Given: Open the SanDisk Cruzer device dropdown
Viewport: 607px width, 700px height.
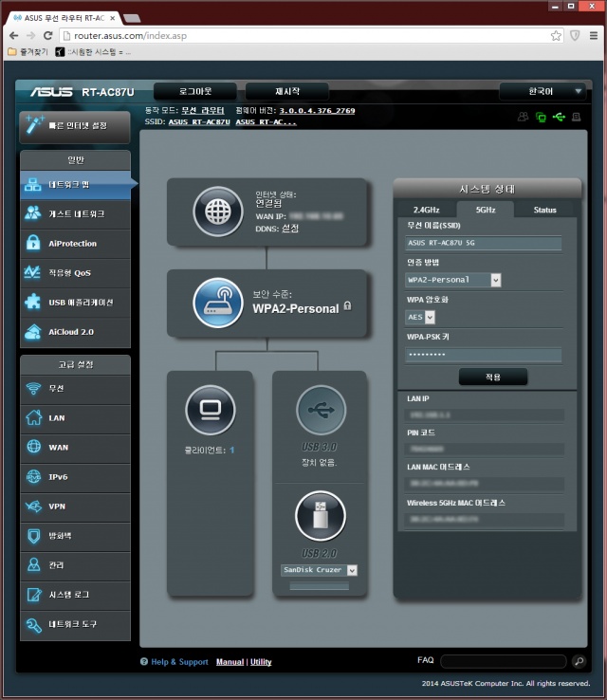Looking at the screenshot, I should (319, 570).
